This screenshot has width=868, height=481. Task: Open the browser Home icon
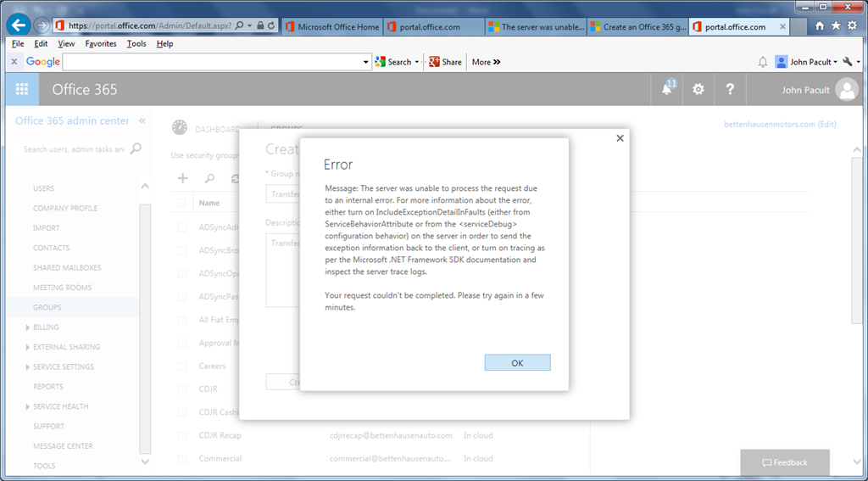[x=821, y=25]
